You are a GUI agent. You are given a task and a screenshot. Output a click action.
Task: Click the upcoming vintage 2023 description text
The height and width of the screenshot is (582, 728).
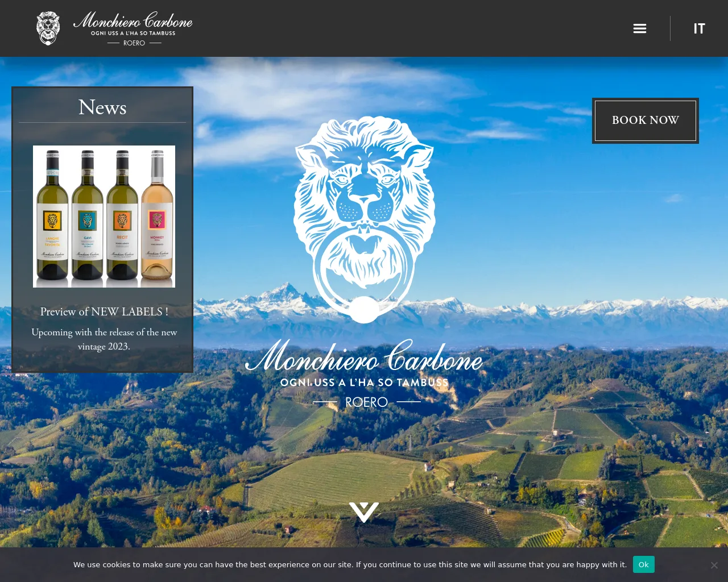[x=104, y=339]
